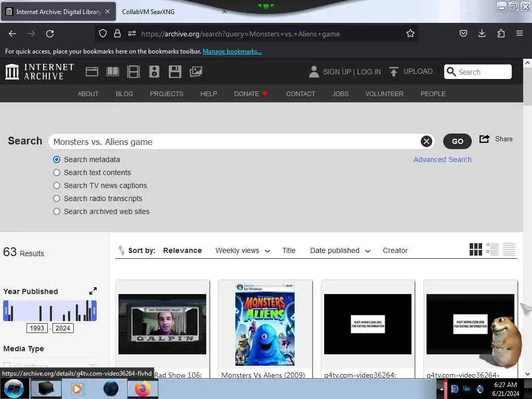Open the CONTACT menu item
The image size is (532, 399).
301,94
